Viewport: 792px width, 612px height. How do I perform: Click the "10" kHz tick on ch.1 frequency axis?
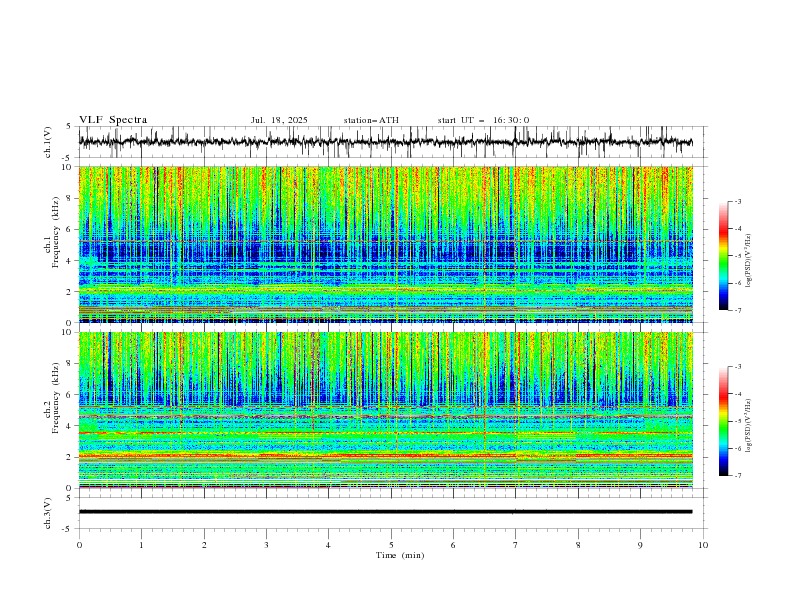click(68, 167)
